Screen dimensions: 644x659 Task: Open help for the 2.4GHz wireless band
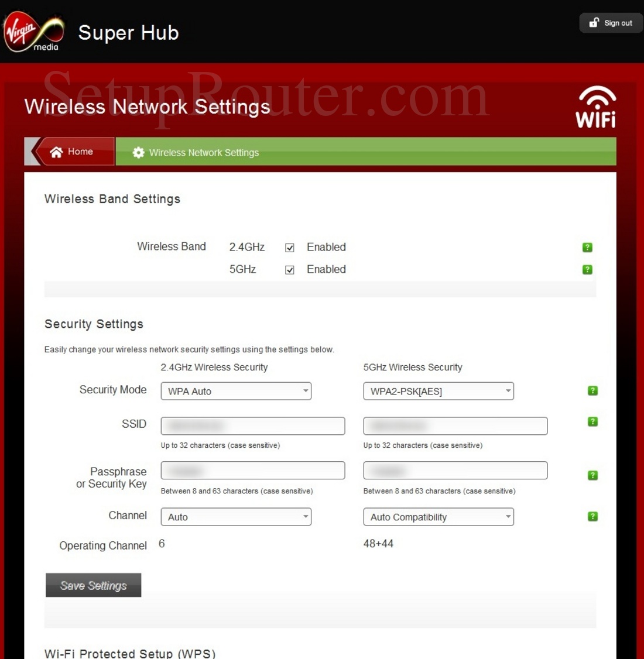pos(587,248)
